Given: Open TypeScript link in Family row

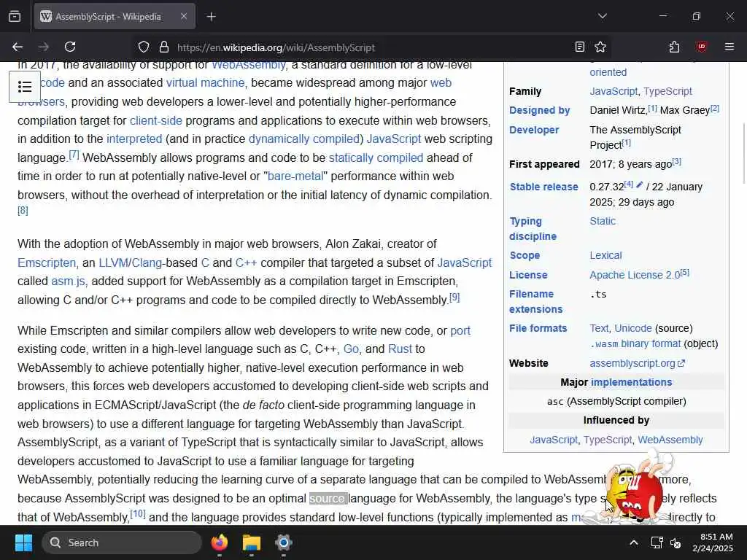Looking at the screenshot, I should [x=668, y=91].
